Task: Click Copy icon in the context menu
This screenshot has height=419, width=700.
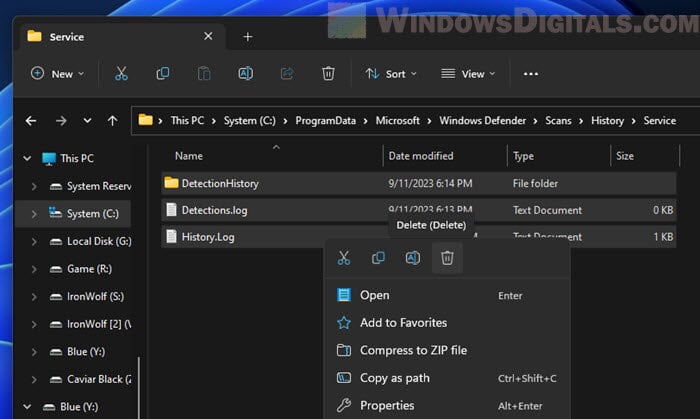Action: pos(378,258)
